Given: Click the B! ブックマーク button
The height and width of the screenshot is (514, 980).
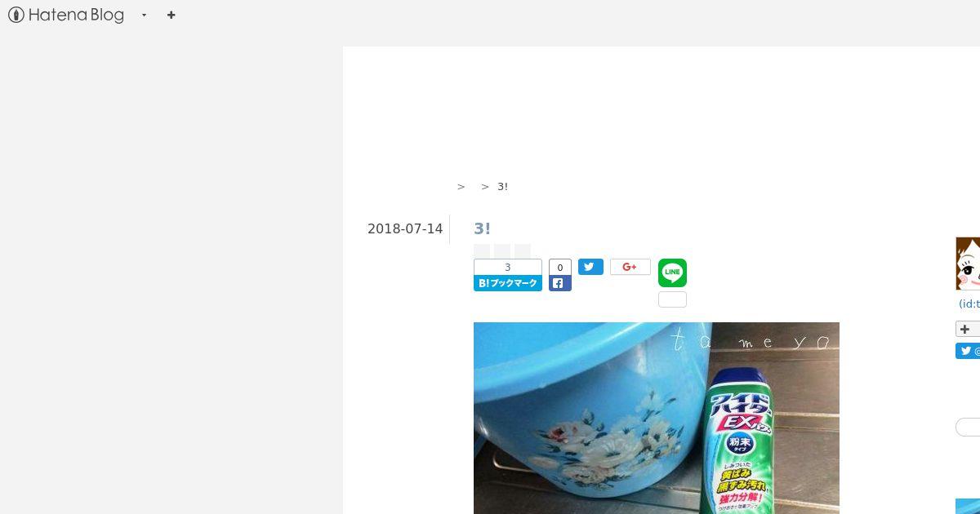Looking at the screenshot, I should tap(508, 283).
